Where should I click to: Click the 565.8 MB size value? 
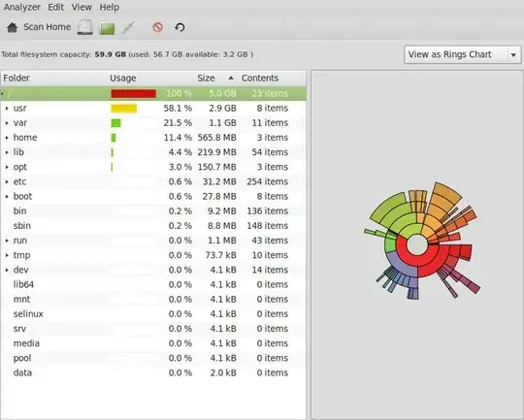point(217,138)
